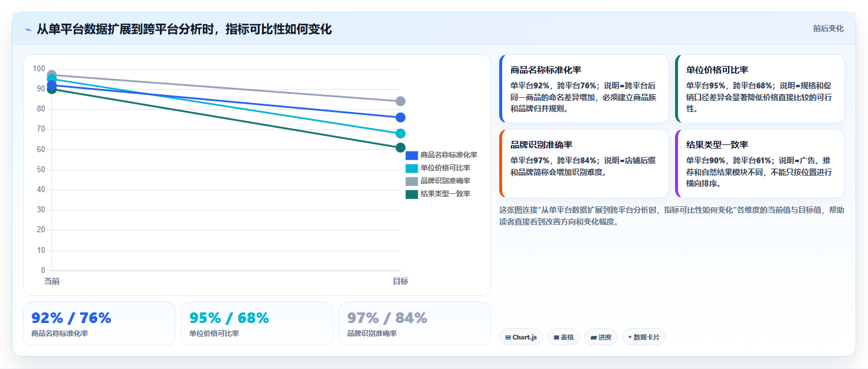Click the 进度 tag chip
The width and height of the screenshot is (868, 369).
(601, 337)
